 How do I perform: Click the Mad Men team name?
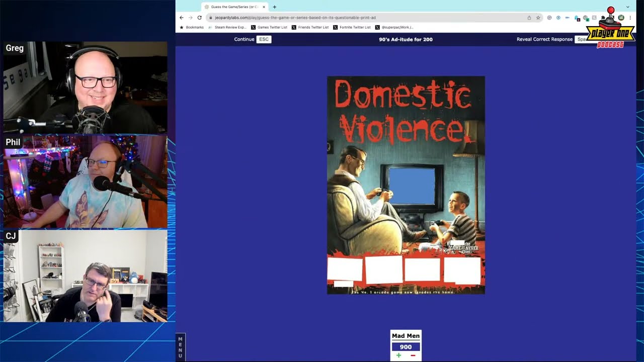point(406,336)
